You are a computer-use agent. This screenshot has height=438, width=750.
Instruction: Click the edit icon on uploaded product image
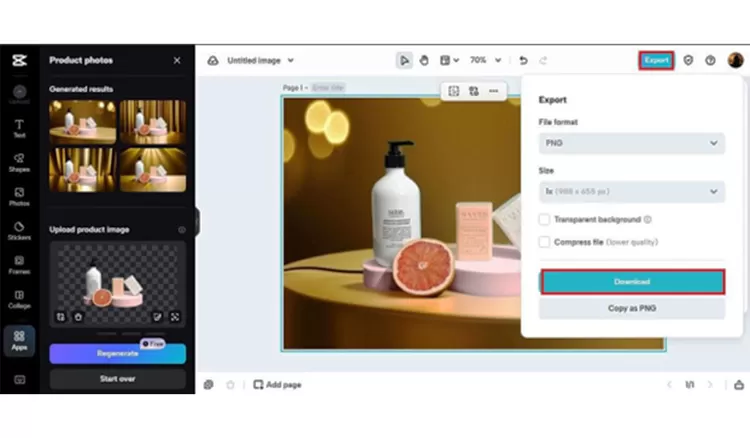pyautogui.click(x=157, y=317)
